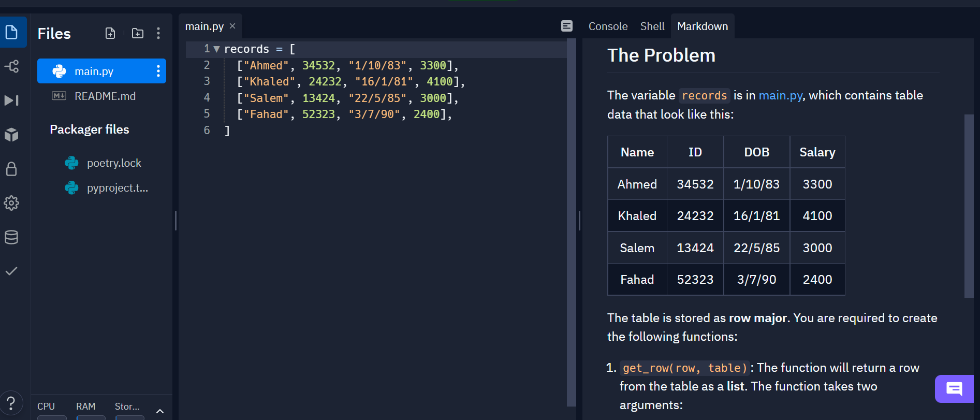Click the Markdown icon next to README.md
The image size is (980, 420).
coord(59,96)
